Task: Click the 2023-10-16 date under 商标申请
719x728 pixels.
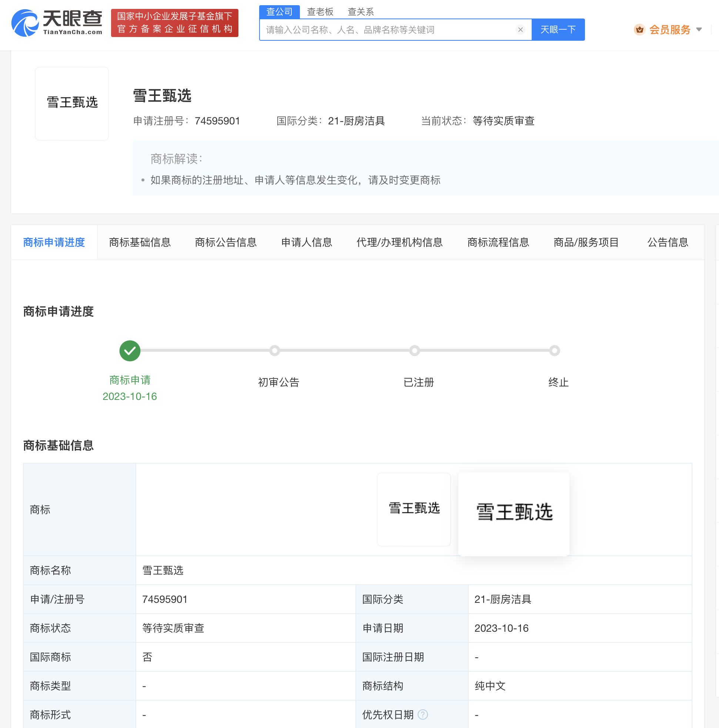Action: 130,397
